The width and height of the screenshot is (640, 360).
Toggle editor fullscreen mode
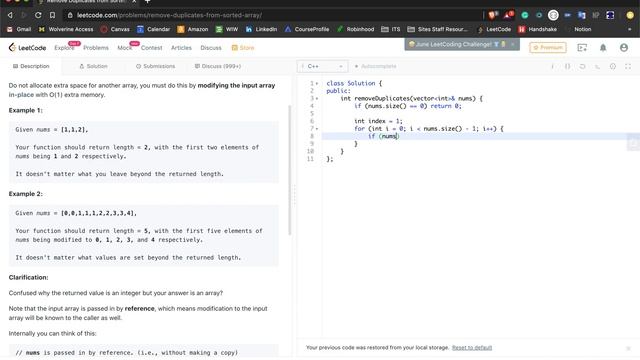tap(628, 66)
